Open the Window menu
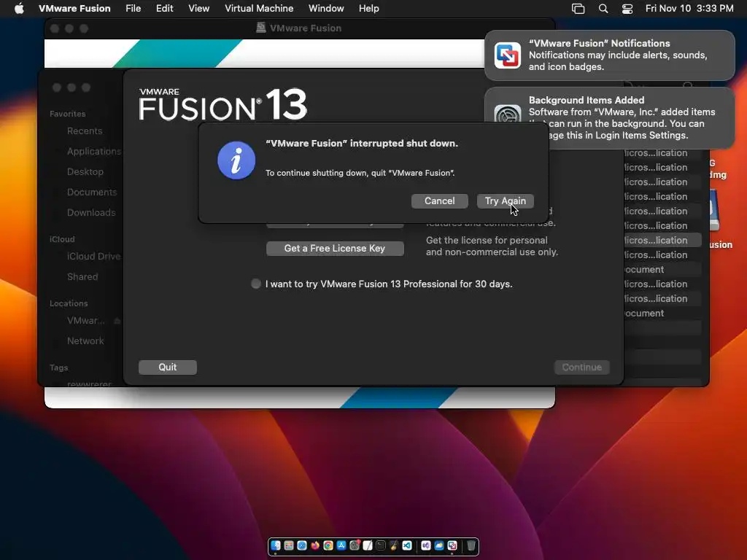This screenshot has width=747, height=560. [x=326, y=8]
